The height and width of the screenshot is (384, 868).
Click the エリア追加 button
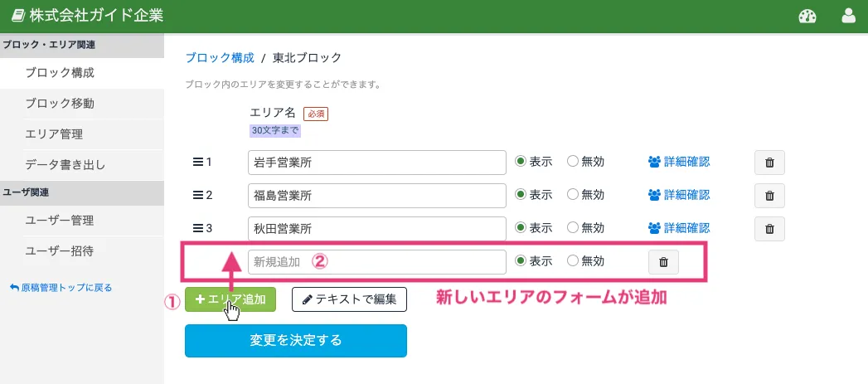tap(230, 299)
